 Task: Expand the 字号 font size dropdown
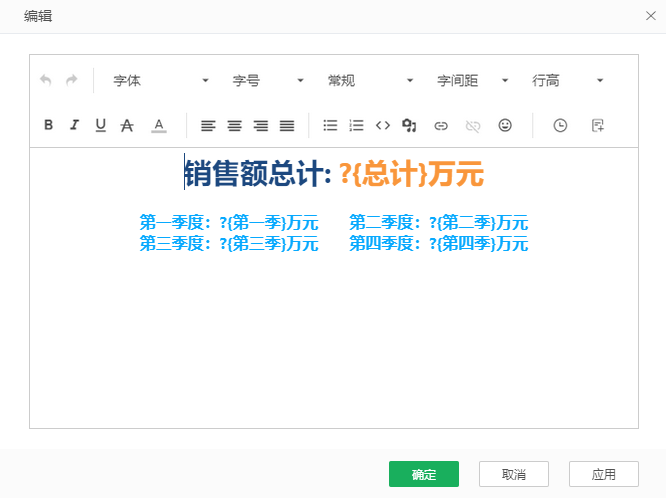click(268, 80)
